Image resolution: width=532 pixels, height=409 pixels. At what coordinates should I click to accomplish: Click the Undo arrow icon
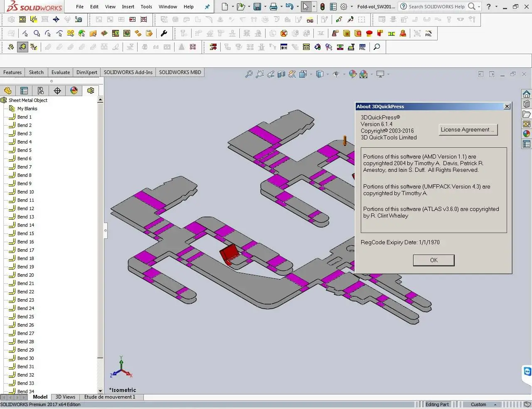coord(290,6)
